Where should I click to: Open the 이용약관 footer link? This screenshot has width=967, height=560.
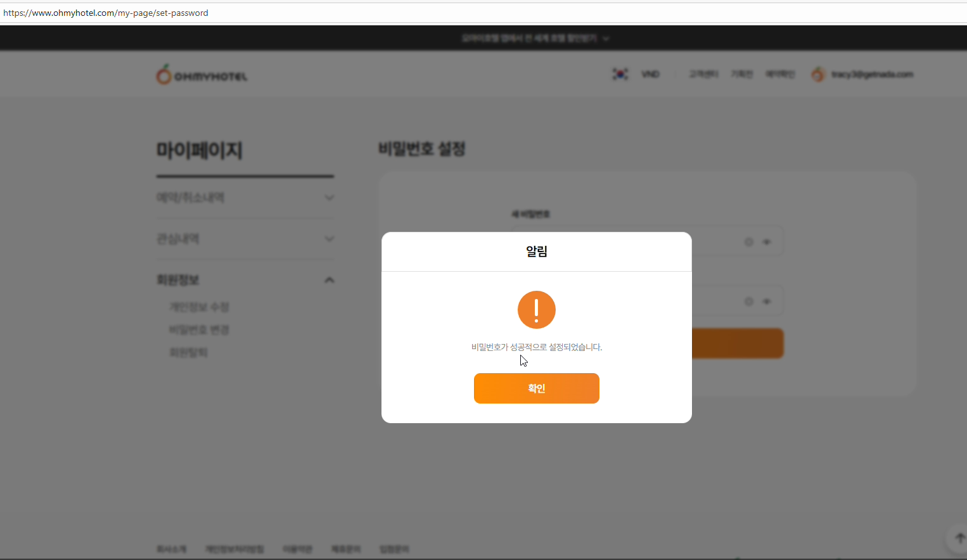pos(297,549)
